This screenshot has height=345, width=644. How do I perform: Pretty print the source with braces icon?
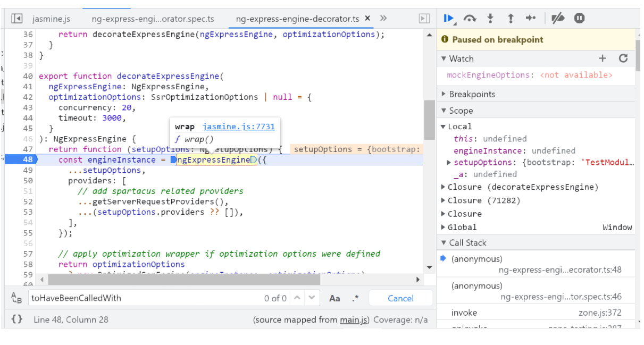point(17,319)
